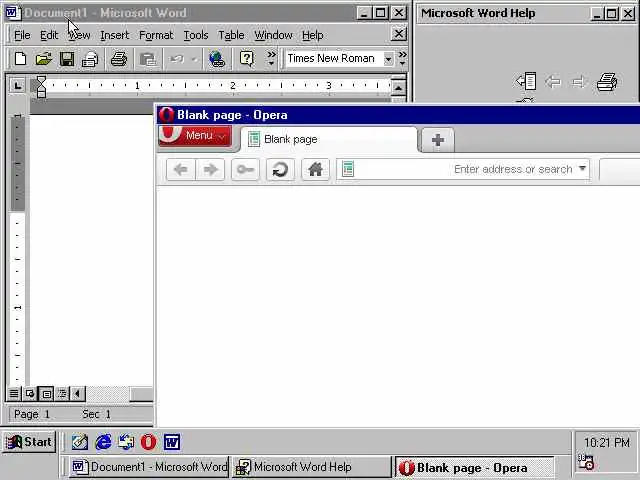This screenshot has width=640, height=480.
Task: Click Opera's Enter address or search field
Action: pos(463,169)
